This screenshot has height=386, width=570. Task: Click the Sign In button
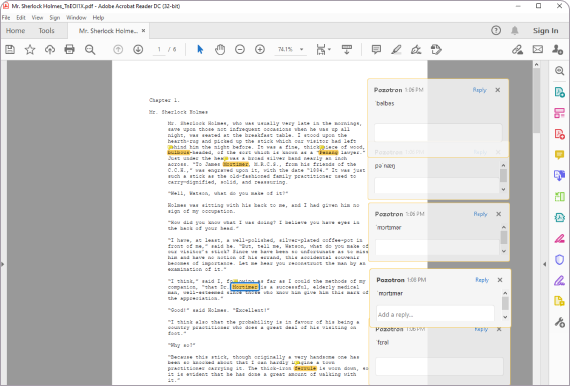[x=545, y=31]
